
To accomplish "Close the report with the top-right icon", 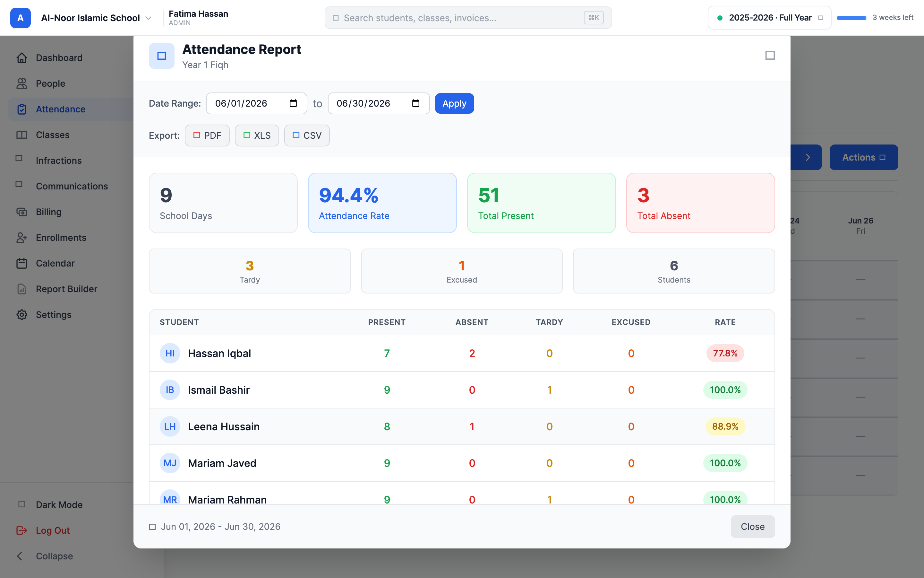I will [x=770, y=56].
